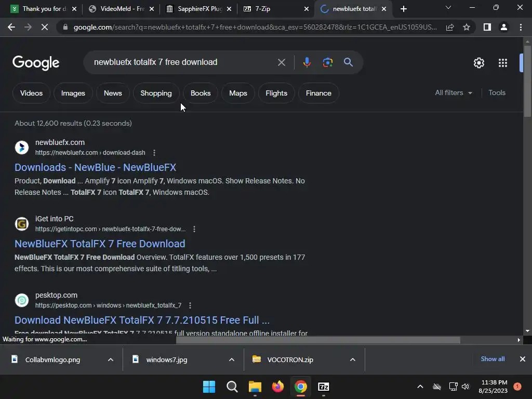Filter results by Maps
Screen dimensions: 532x399
point(238,93)
